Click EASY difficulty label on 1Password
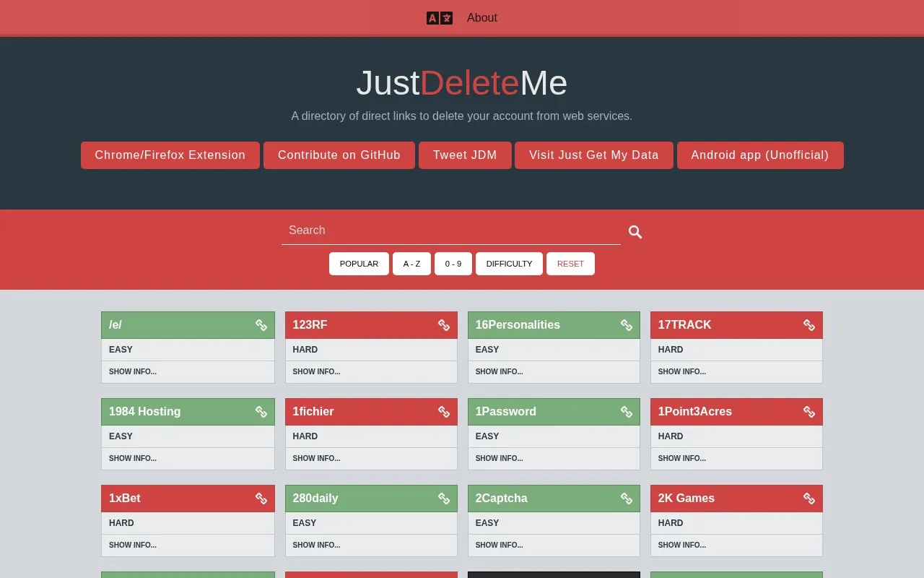 click(x=487, y=436)
